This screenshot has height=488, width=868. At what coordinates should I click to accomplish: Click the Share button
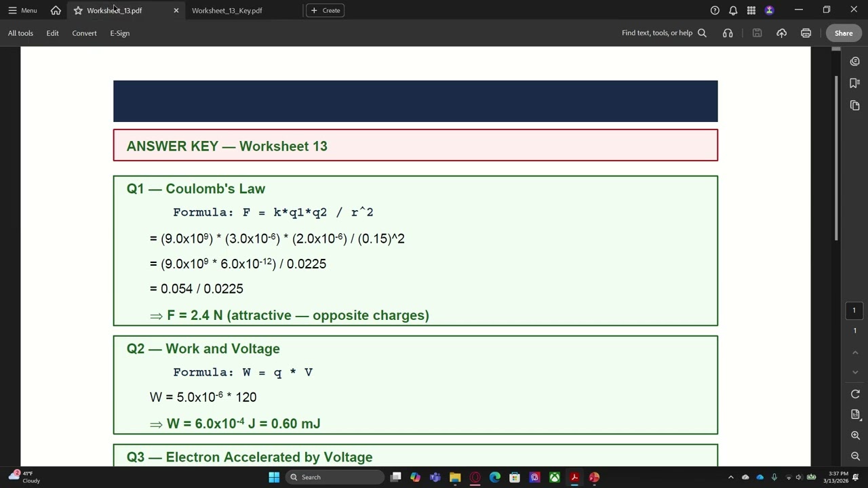point(844,33)
